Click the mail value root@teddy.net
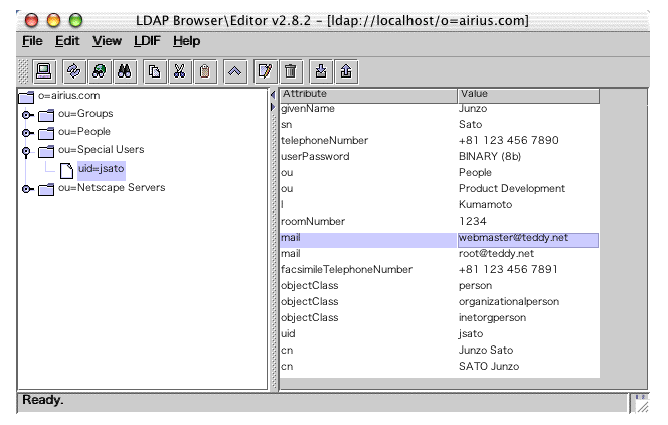668x425 pixels. tap(496, 254)
